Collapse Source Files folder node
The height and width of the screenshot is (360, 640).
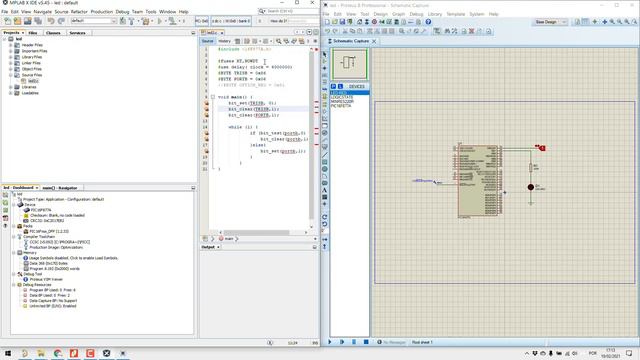tap(11, 75)
